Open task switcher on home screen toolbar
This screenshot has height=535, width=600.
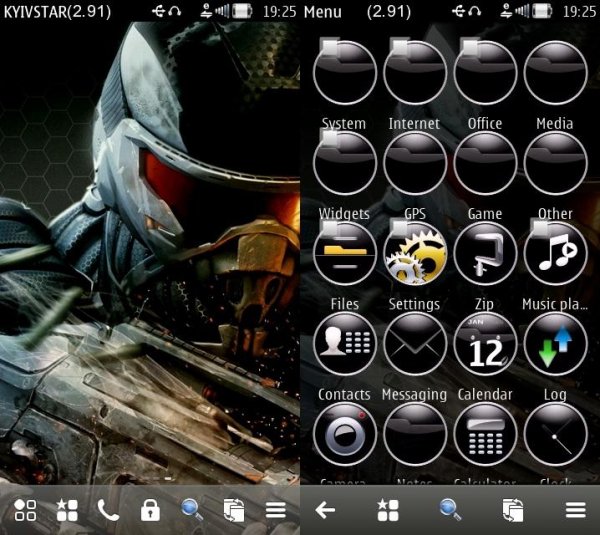point(233,510)
